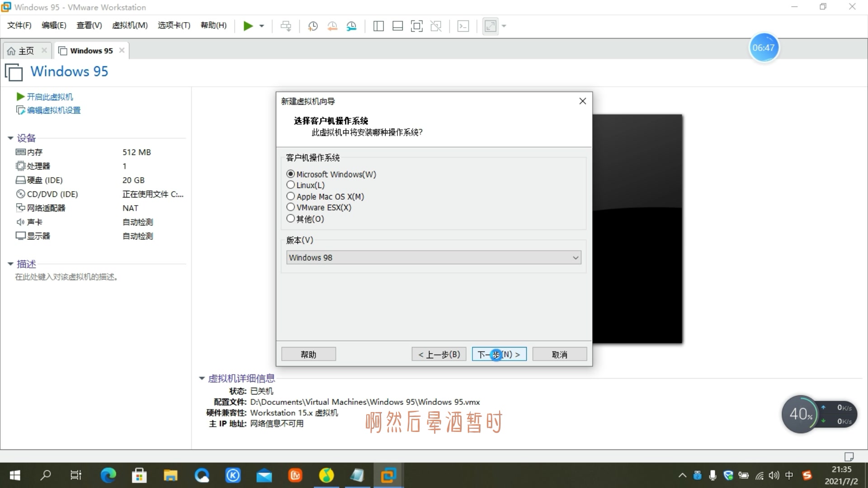Click the virtual machine screen thumbnail
This screenshot has height=488, width=868.
[637, 229]
